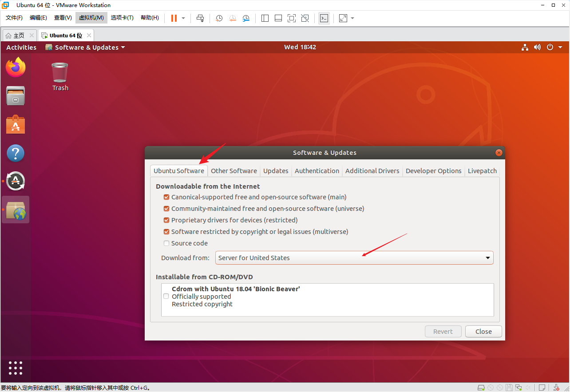Open the 文件(F) menu
The width and height of the screenshot is (570, 392).
[14, 18]
